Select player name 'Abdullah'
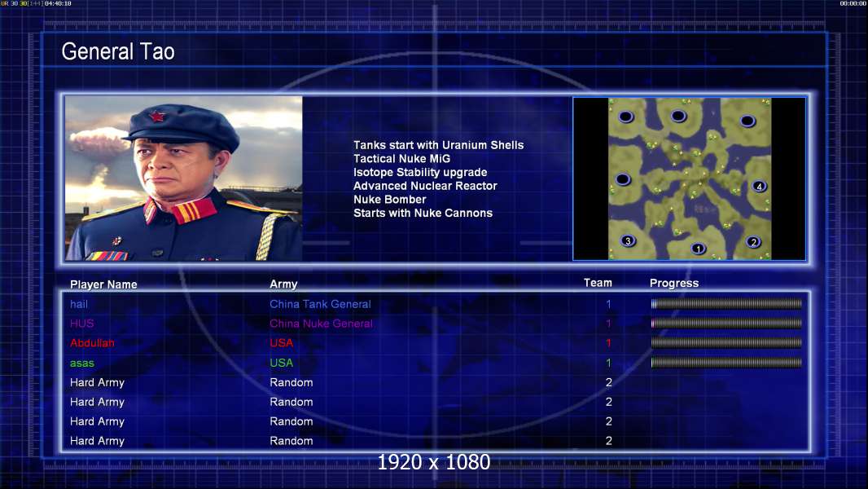This screenshot has width=868, height=489. coord(92,343)
